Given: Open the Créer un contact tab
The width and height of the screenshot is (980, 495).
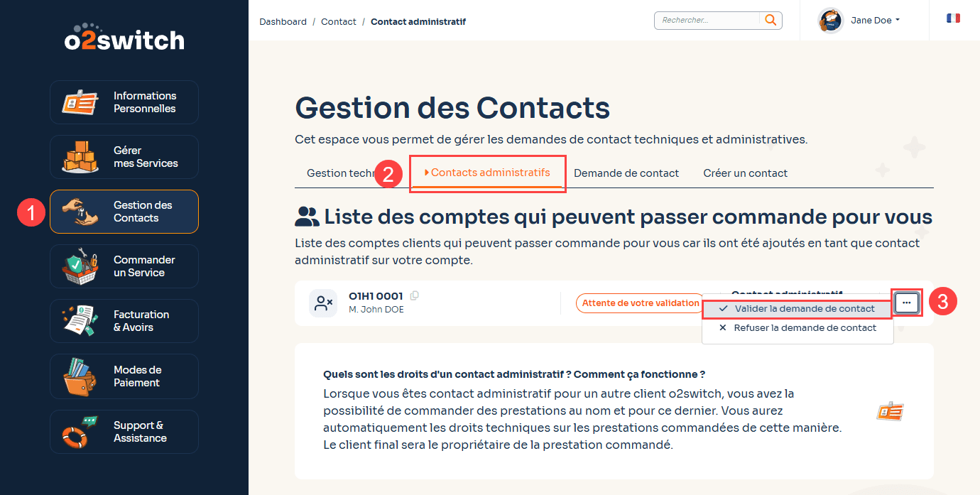Looking at the screenshot, I should [745, 173].
